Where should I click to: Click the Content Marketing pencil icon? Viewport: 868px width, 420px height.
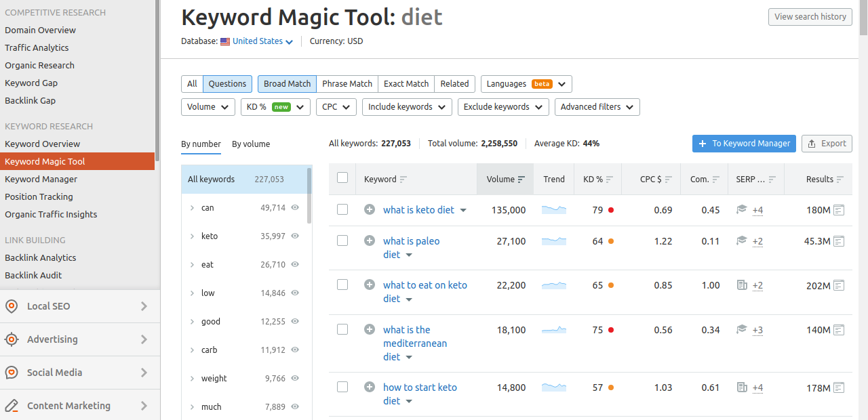point(12,406)
